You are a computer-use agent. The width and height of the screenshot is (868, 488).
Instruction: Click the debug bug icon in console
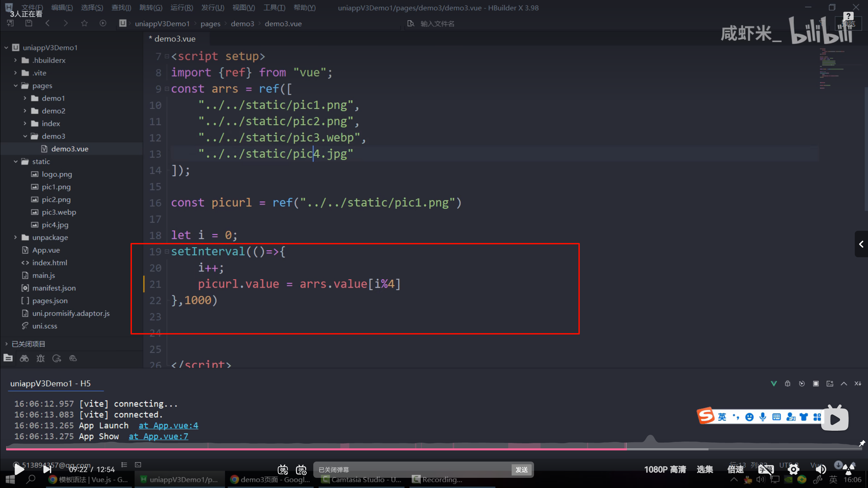(x=788, y=384)
